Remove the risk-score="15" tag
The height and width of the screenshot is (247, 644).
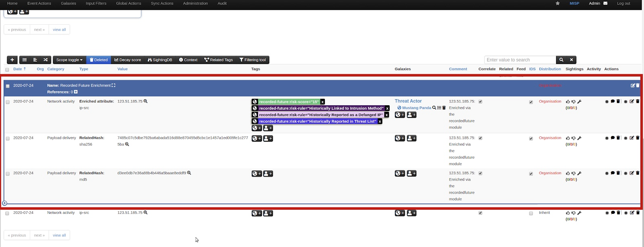pos(322,102)
